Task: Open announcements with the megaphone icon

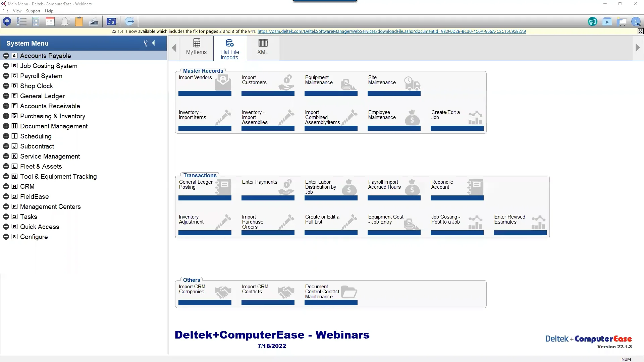Action: click(x=592, y=21)
